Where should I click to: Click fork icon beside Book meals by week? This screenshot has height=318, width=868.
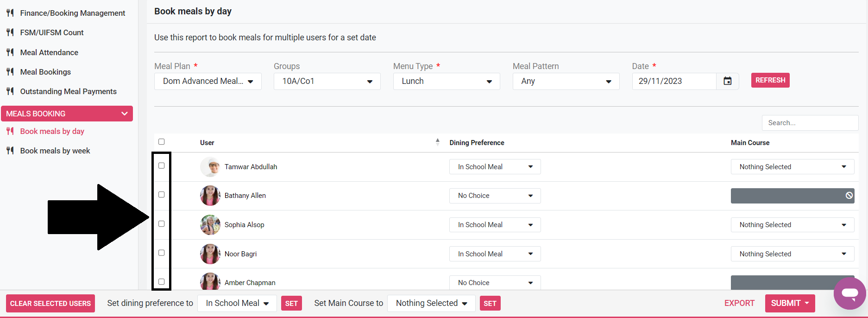pyautogui.click(x=10, y=151)
